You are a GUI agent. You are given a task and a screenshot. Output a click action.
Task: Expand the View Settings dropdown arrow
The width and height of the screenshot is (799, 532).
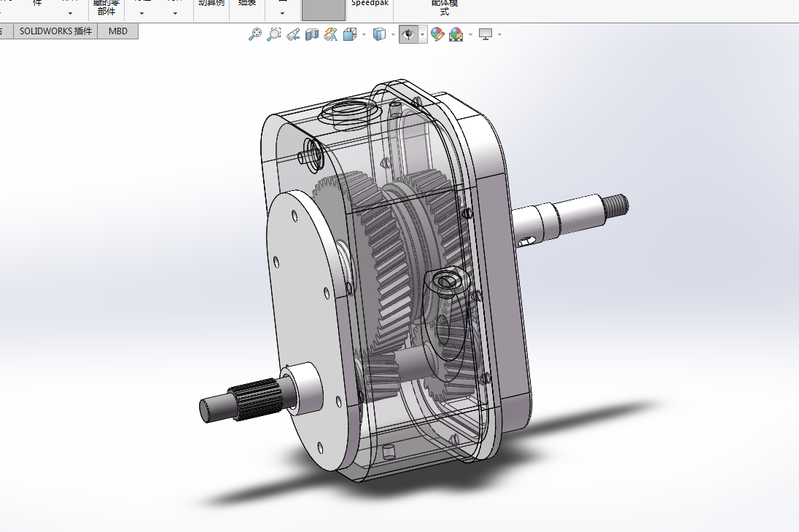[499, 35]
